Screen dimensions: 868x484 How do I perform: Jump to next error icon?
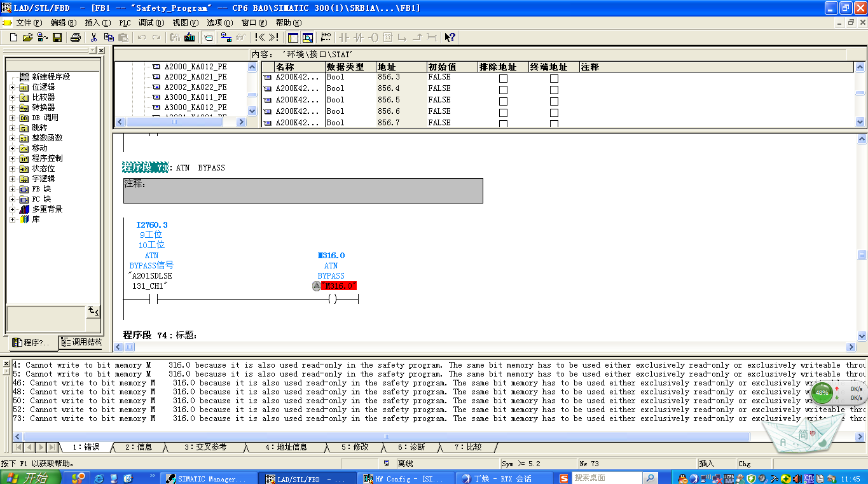(273, 38)
